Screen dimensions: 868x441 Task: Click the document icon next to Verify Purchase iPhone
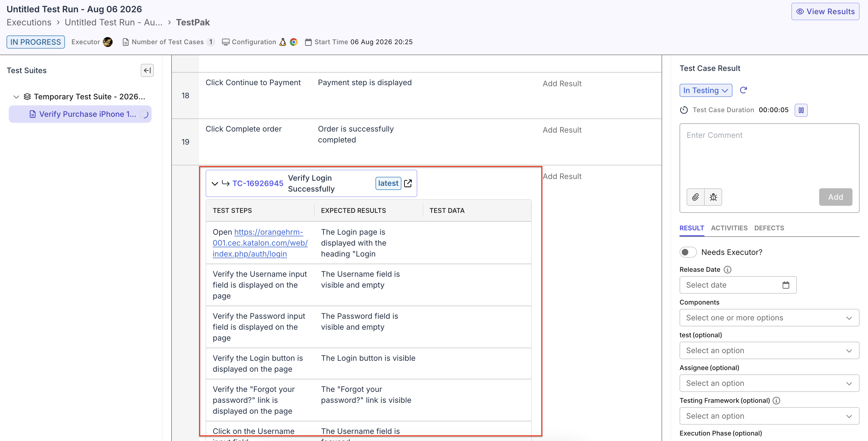tap(33, 114)
